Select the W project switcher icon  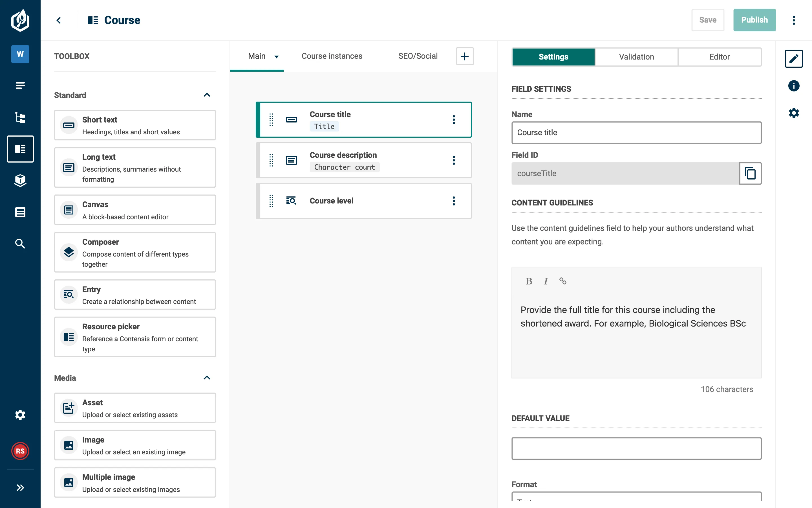tap(20, 54)
